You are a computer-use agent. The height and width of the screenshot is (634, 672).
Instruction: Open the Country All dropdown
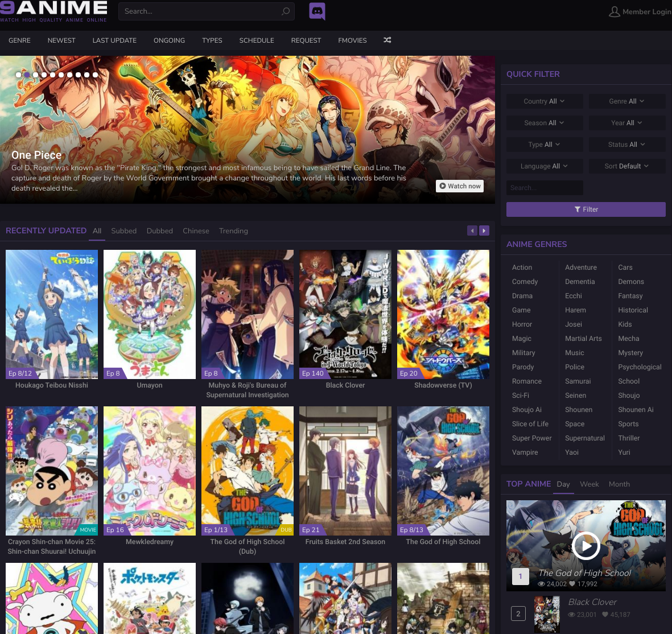click(x=545, y=101)
